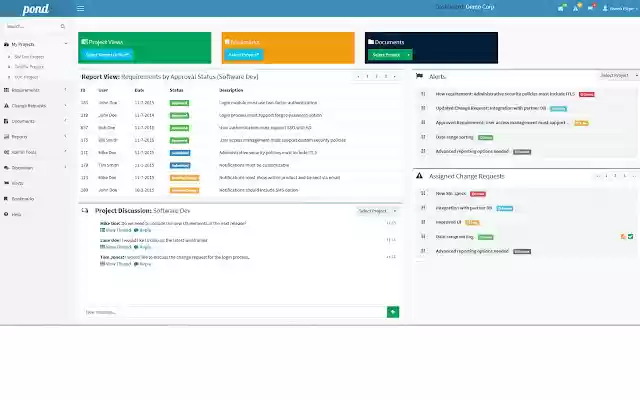Screen dimensions: 640x400
Task: Expand the Reports sidebar section
Action: (66, 136)
